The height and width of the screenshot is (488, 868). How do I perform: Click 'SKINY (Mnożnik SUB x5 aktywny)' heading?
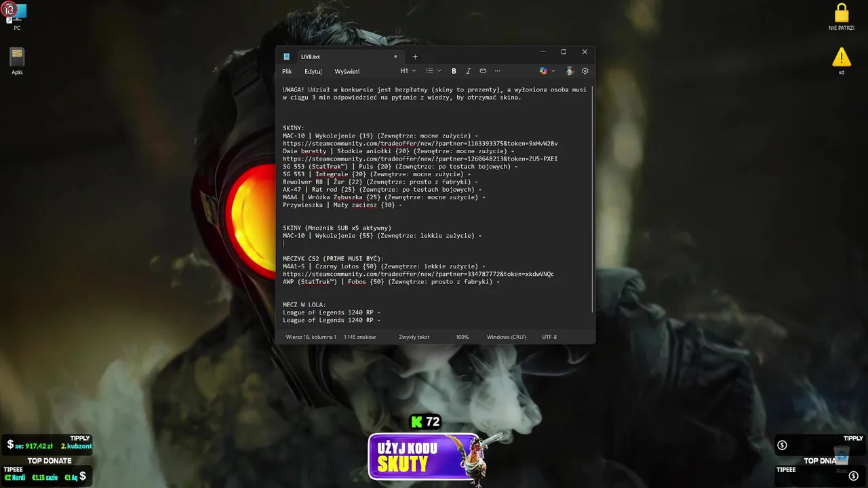(337, 228)
